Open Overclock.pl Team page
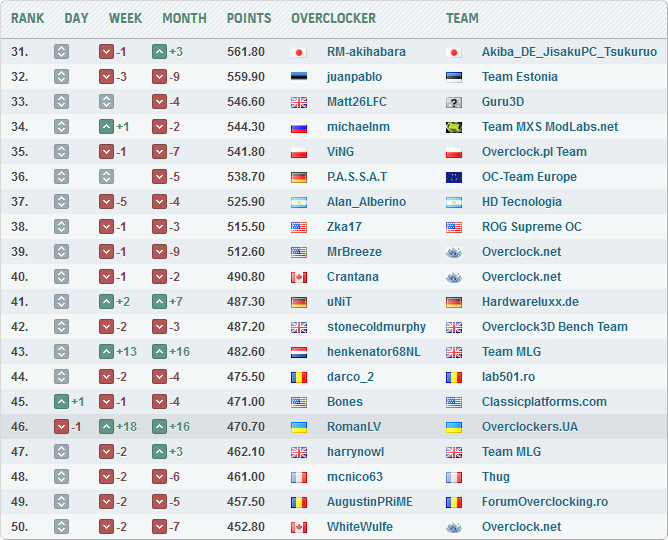This screenshot has height=540, width=668. coord(534,152)
